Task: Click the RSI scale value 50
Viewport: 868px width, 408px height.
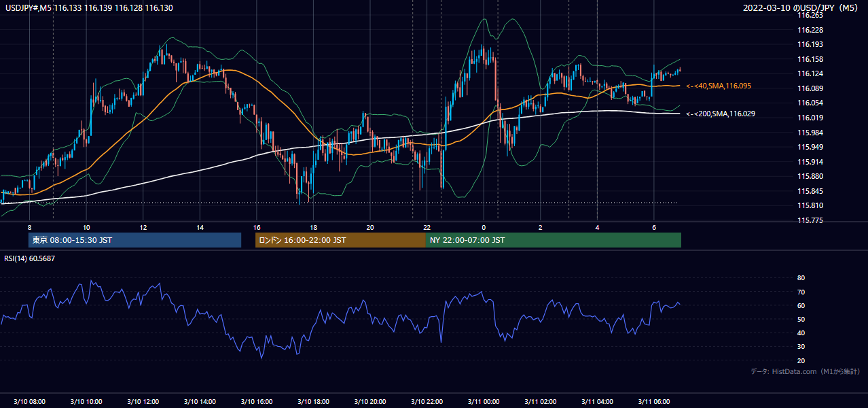Action: pos(801,319)
